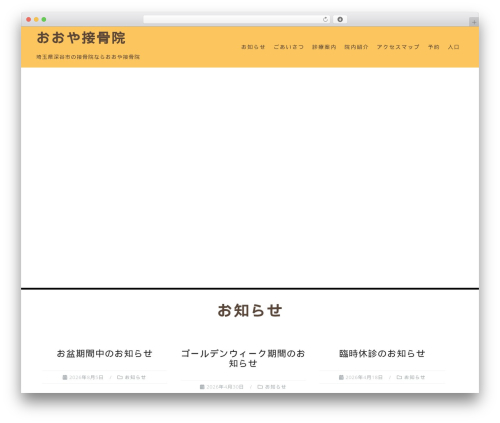Click the date under 臨時休診 post
The width and height of the screenshot is (500, 423).
[x=364, y=377]
